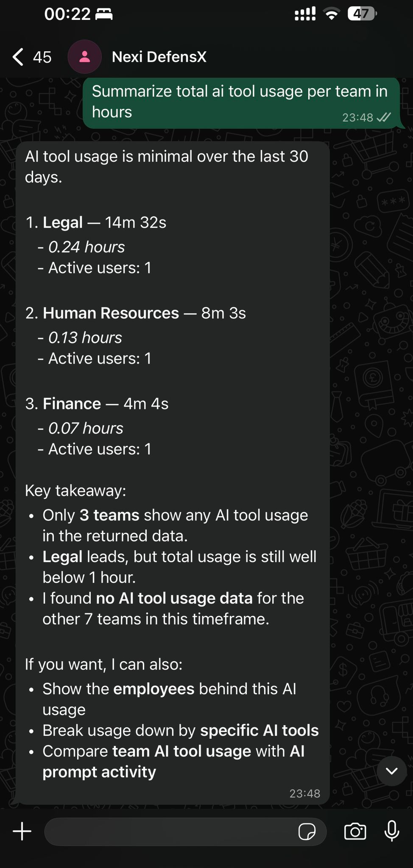Tap the sleep focus bed icon
The image size is (413, 868).
104,14
